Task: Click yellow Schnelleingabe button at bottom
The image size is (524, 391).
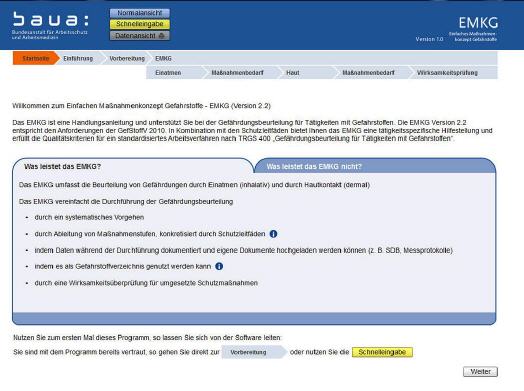Action: [x=382, y=352]
